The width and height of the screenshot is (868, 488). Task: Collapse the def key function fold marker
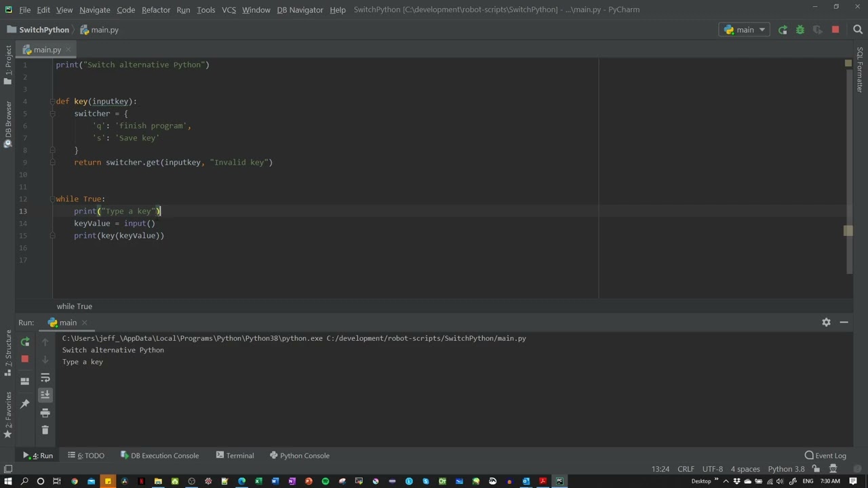pos(52,102)
